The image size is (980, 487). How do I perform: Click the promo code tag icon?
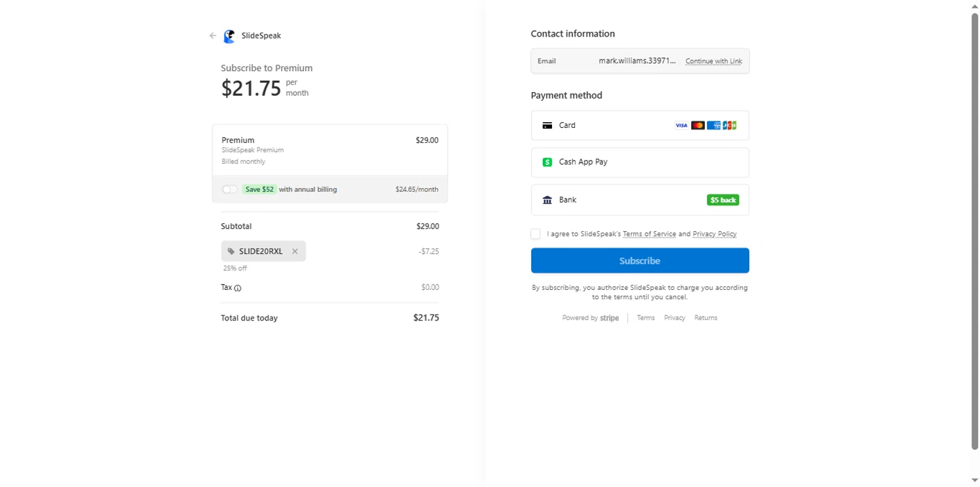point(231,251)
